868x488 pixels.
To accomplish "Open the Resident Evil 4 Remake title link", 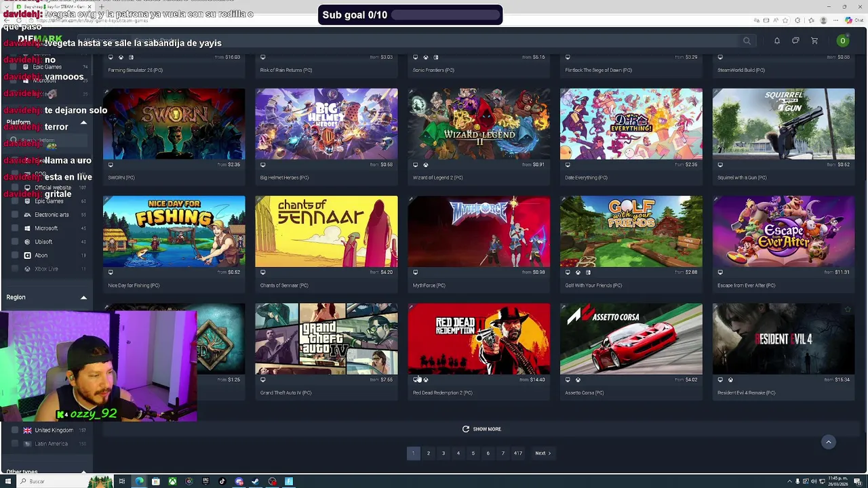I will pyautogui.click(x=746, y=393).
